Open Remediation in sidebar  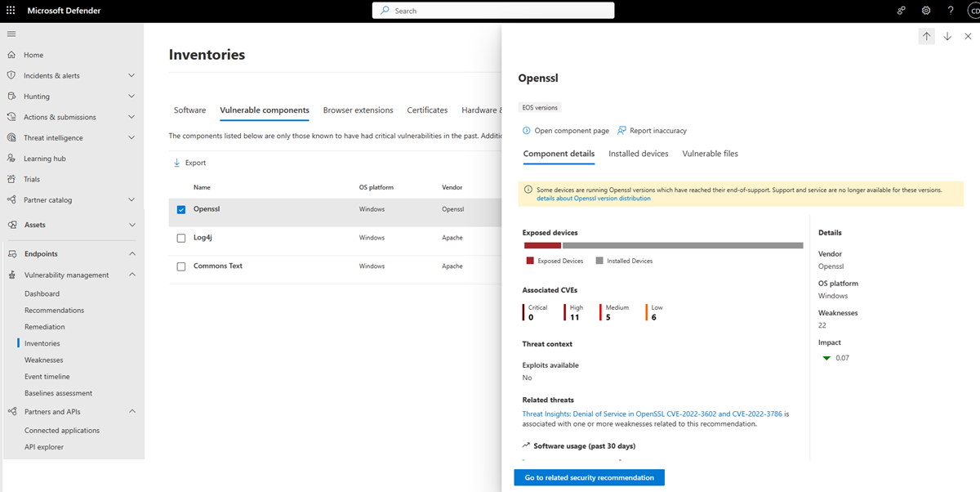[x=45, y=327]
